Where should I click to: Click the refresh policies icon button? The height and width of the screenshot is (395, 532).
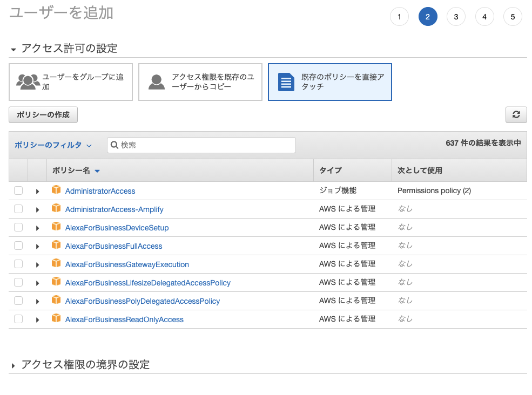tap(516, 114)
